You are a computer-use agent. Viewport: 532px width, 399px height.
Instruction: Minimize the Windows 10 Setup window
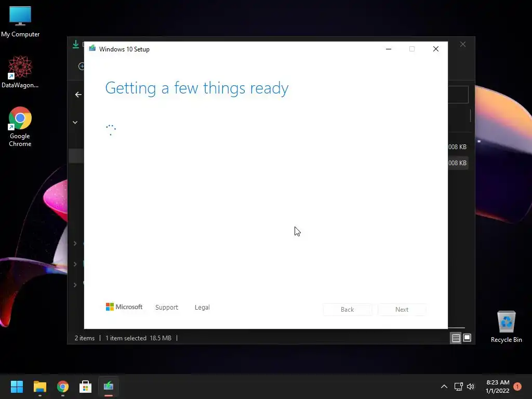click(389, 49)
